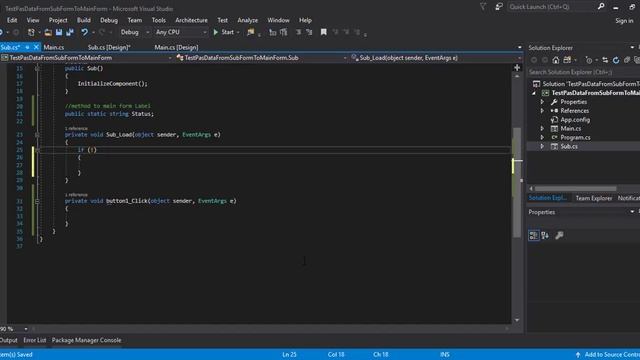This screenshot has height=360, width=640.
Task: Switch to Sub.cs [Design] tab
Action: point(109,47)
